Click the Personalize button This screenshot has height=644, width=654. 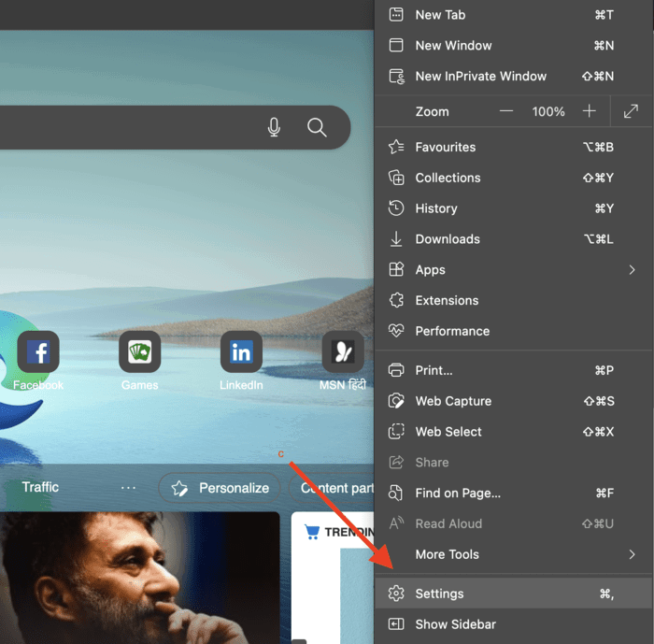(220, 488)
